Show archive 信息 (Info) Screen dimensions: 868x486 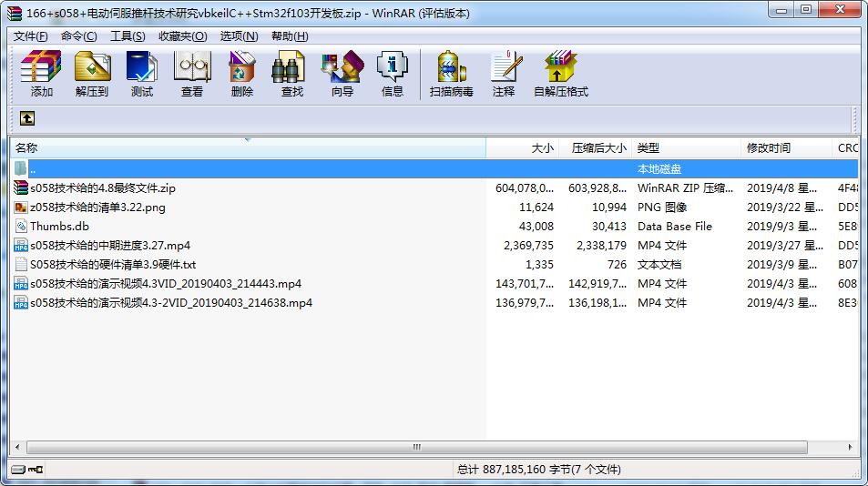392,74
